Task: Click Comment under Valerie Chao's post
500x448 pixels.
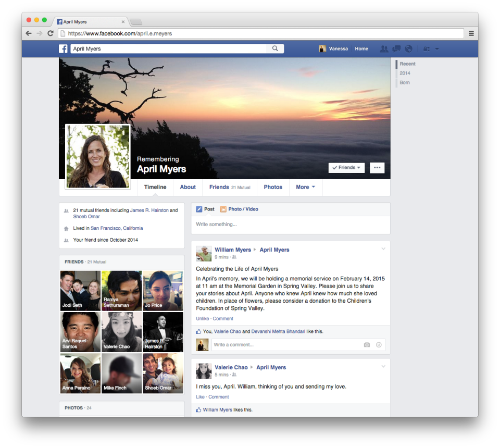Action: 219,396
